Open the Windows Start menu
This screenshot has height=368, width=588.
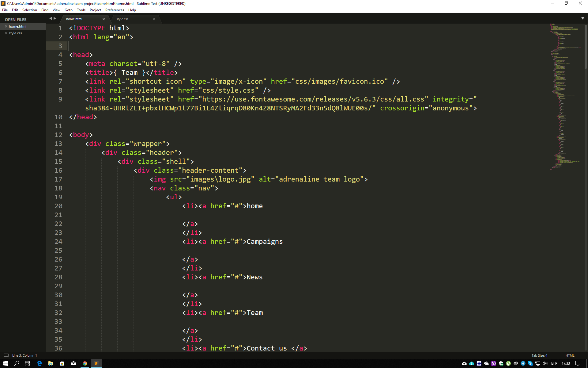6,363
